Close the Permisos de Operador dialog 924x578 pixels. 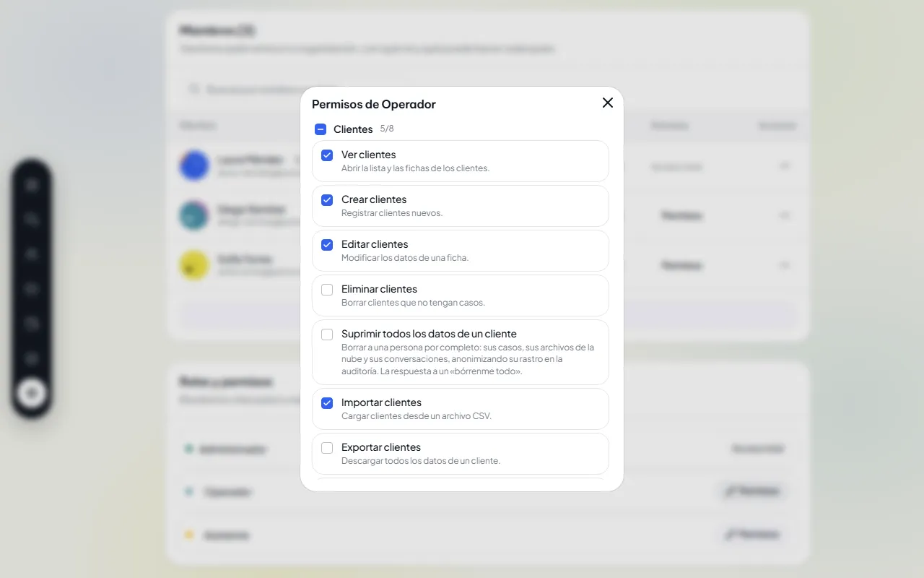pyautogui.click(x=608, y=103)
